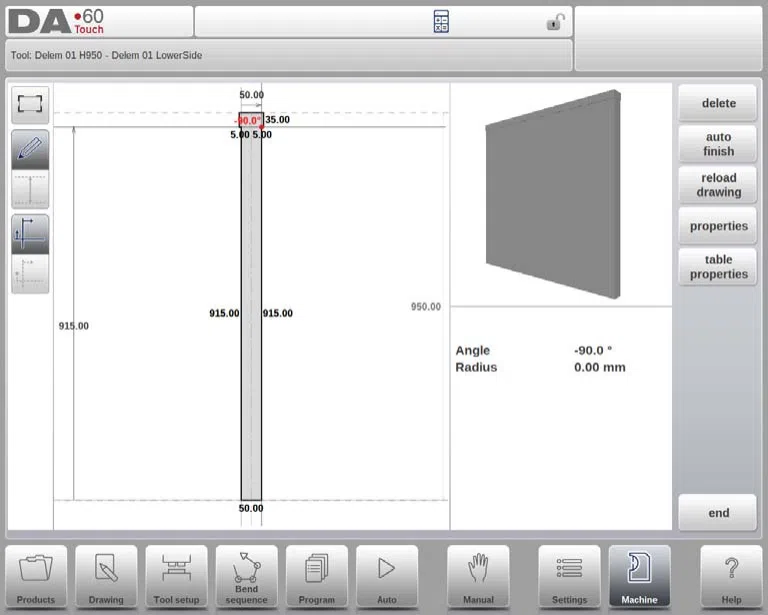The height and width of the screenshot is (615, 768).
Task: Select the solid axes measurement icon
Action: 30,234
